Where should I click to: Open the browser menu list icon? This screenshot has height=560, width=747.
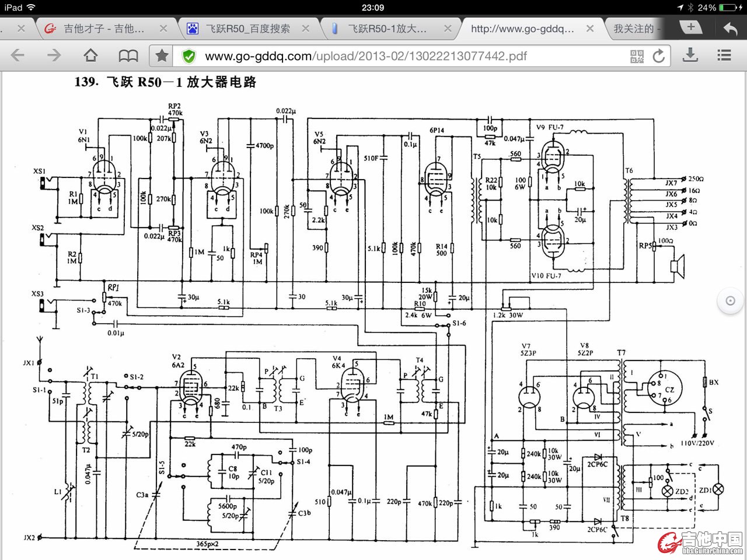(x=724, y=55)
